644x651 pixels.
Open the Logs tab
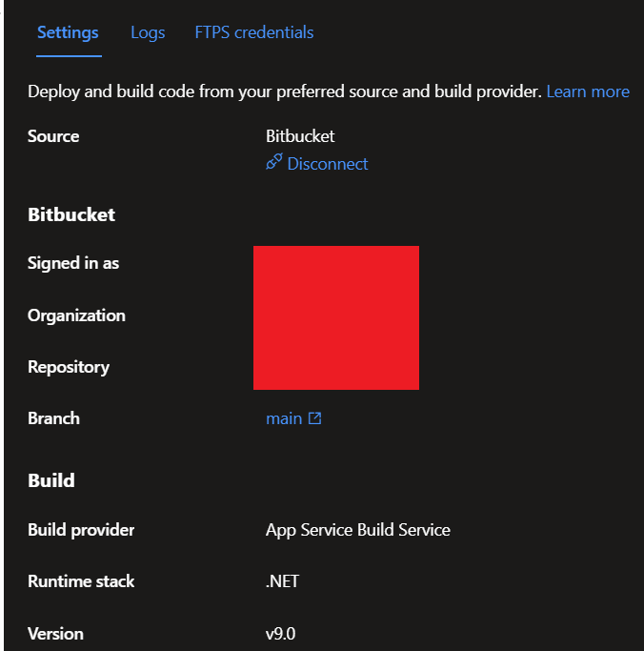pos(148,32)
